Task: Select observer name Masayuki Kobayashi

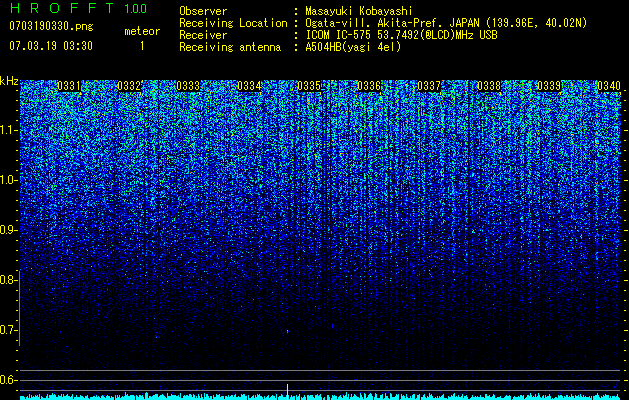Action: [x=359, y=11]
